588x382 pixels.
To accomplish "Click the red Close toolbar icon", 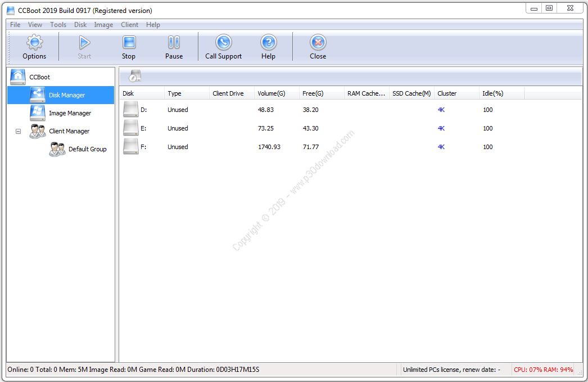I will point(318,42).
